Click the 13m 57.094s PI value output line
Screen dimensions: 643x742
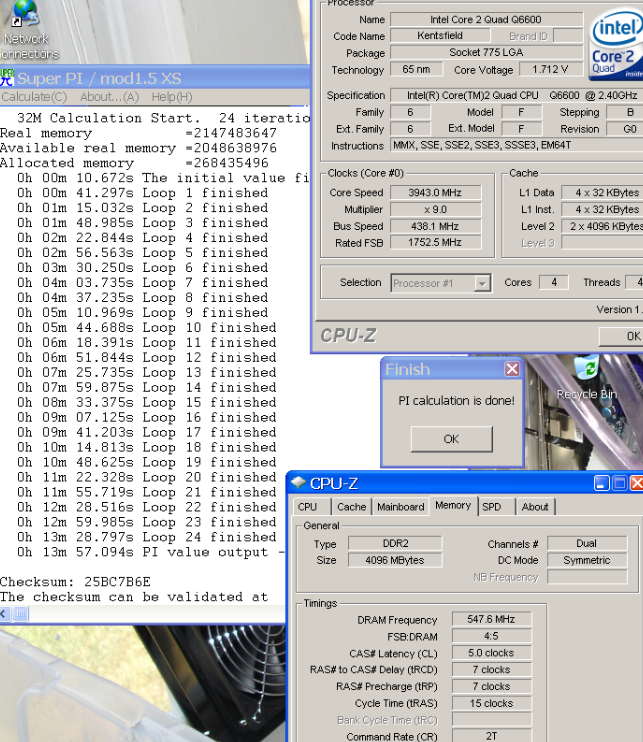pyautogui.click(x=150, y=552)
